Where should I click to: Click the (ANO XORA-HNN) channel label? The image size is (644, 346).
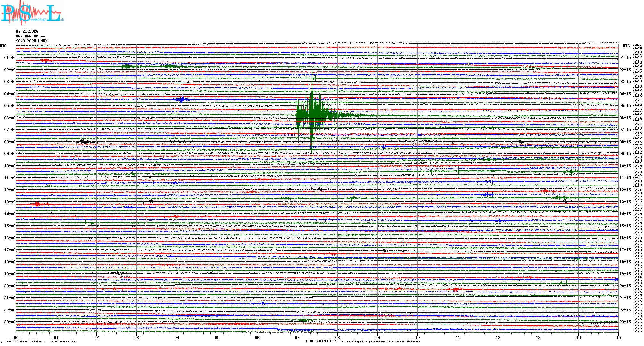31,41
